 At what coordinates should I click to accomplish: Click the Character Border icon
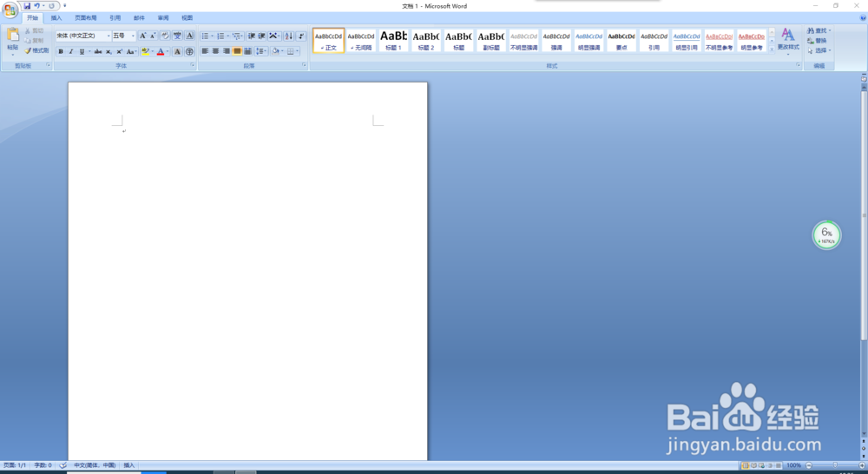coord(189,36)
